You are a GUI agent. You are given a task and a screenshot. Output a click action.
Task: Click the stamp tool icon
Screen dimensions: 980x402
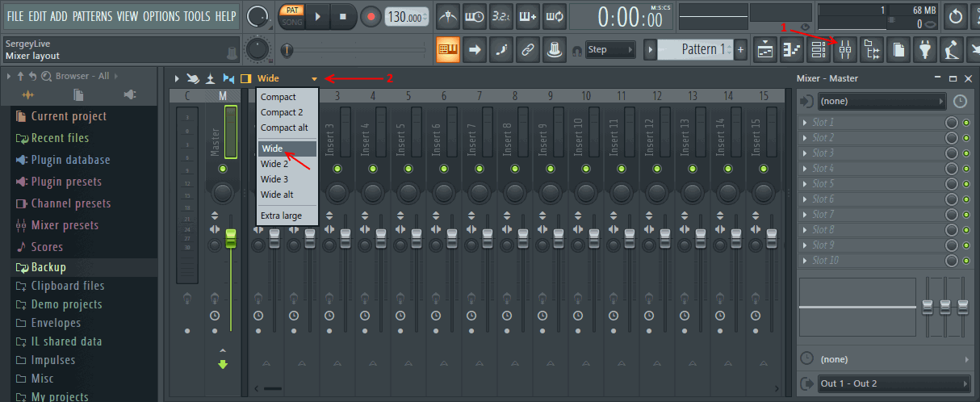[554, 49]
